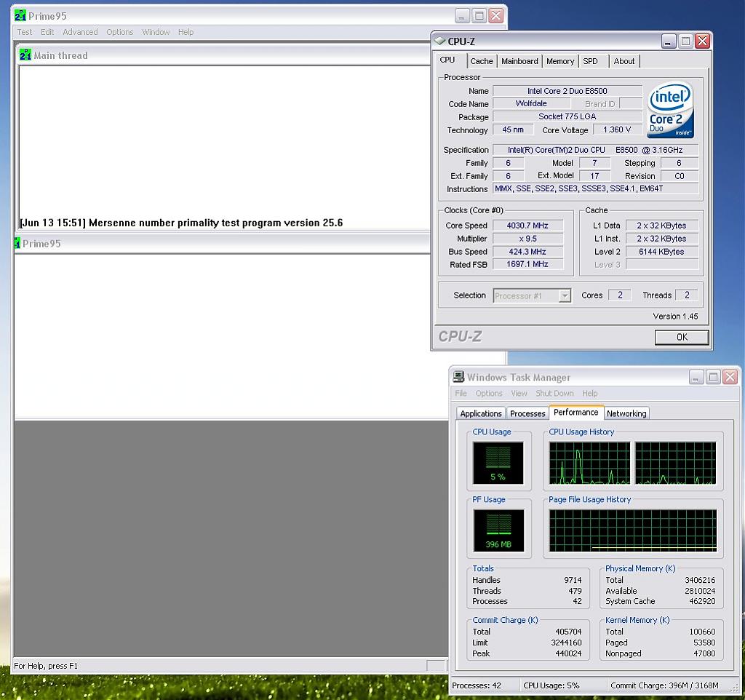
Task: Click the Windows Task Manager title icon
Action: click(458, 377)
